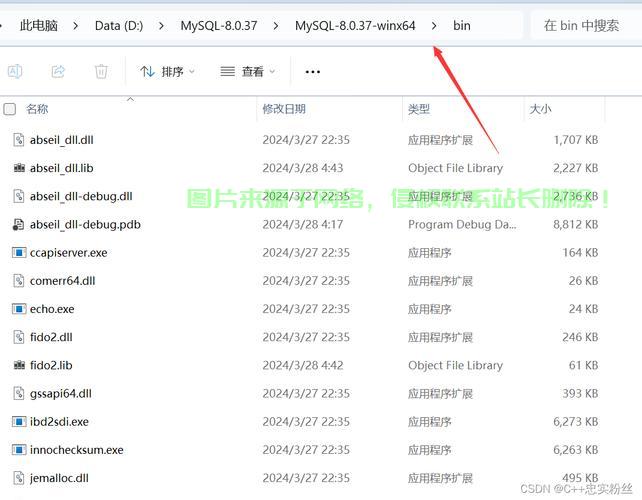Select the ccapiserver.exe application icon

tap(19, 253)
